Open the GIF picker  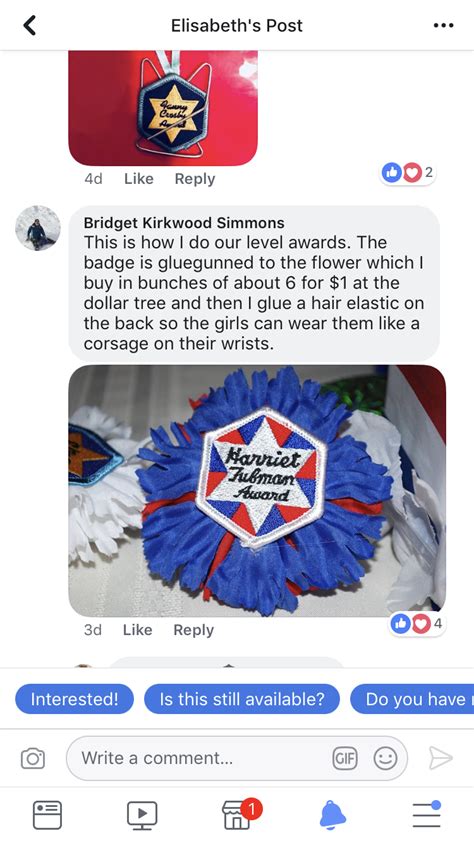tap(344, 759)
